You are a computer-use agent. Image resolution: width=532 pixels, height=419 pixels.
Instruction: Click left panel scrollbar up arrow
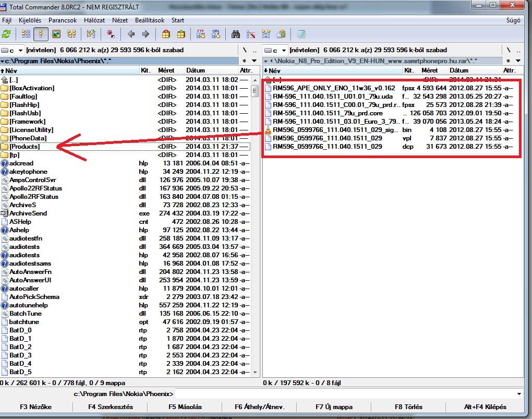click(255, 80)
